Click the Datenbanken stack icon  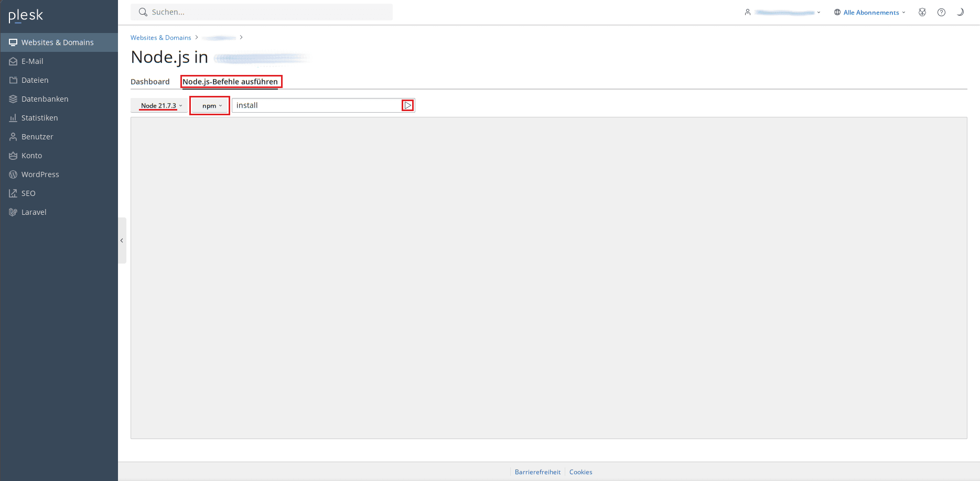13,99
